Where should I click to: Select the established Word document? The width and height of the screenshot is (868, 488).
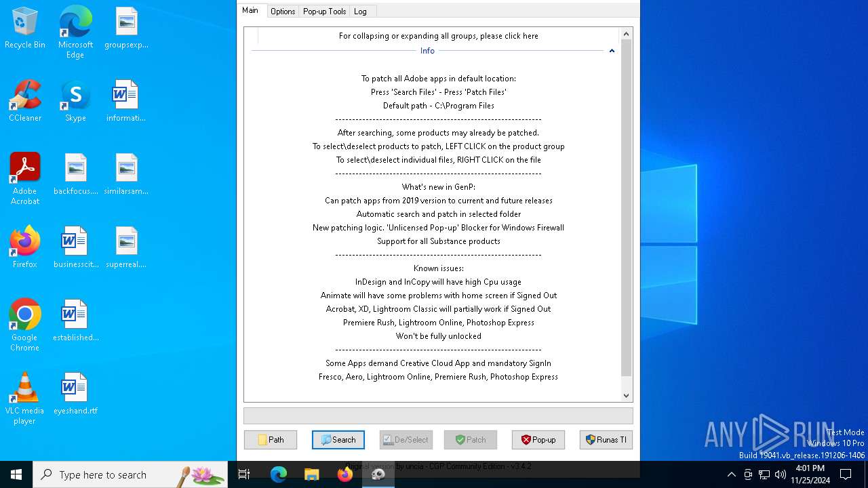[x=75, y=321]
